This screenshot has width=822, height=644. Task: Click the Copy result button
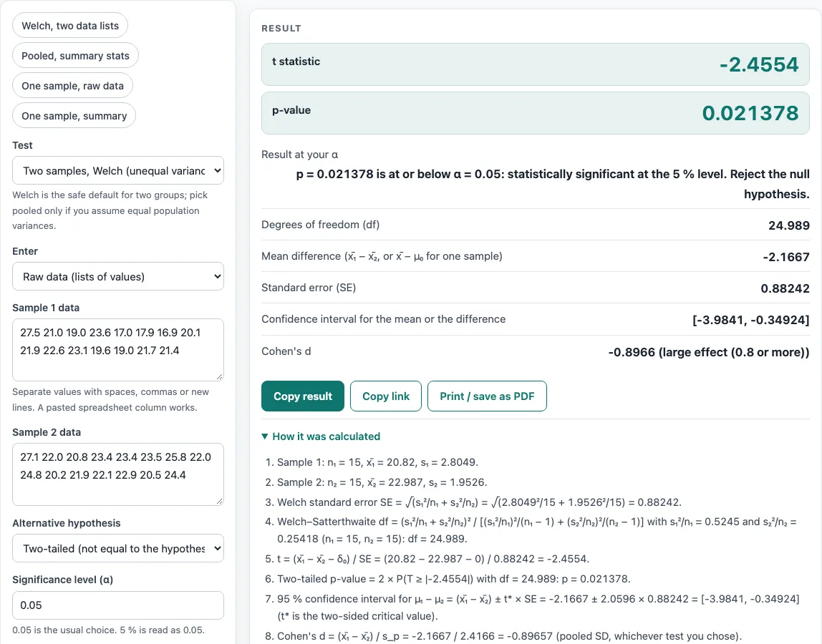click(303, 396)
